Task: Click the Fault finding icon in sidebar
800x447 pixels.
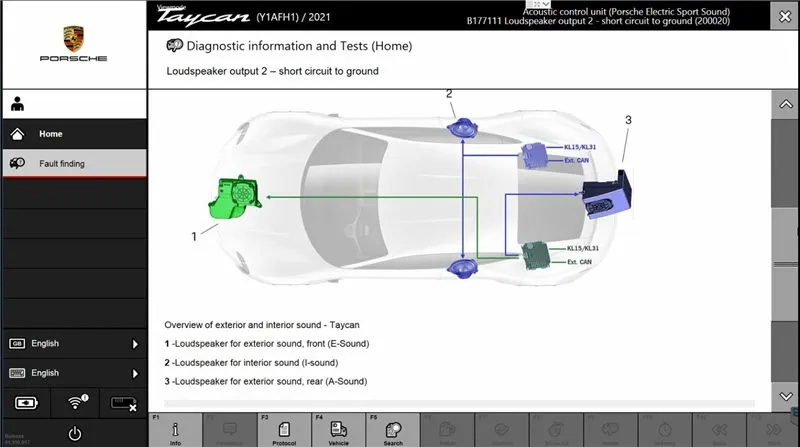Action: [17, 163]
